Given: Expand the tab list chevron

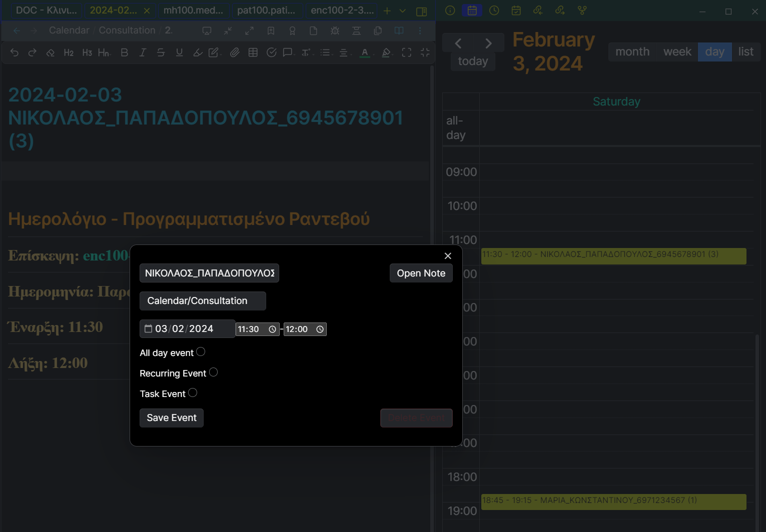Looking at the screenshot, I should tap(402, 10).
